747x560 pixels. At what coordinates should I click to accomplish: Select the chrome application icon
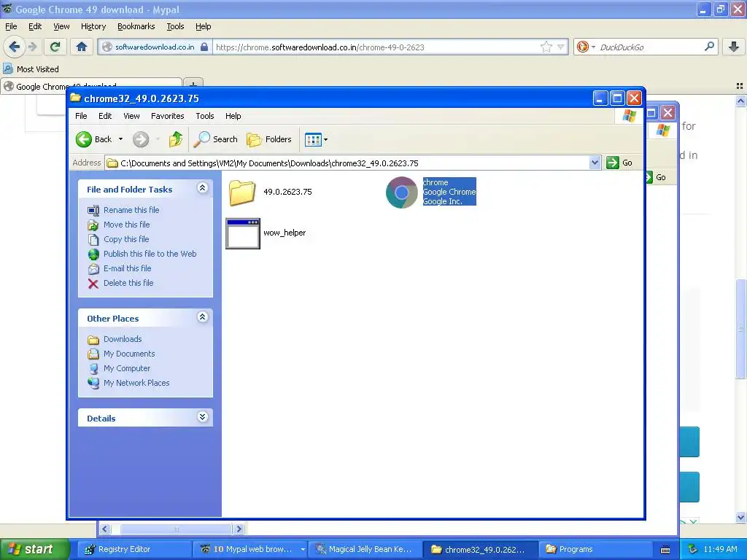(402, 192)
